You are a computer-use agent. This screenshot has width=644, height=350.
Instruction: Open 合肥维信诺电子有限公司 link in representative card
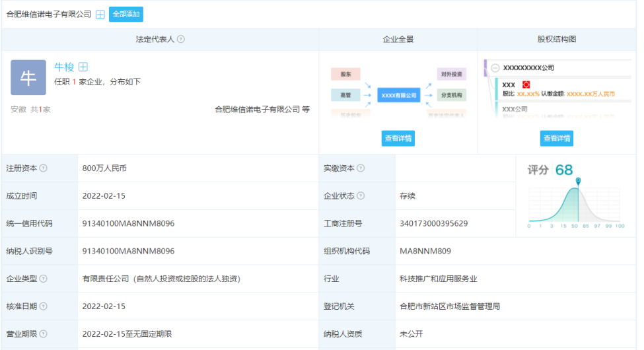[257, 110]
